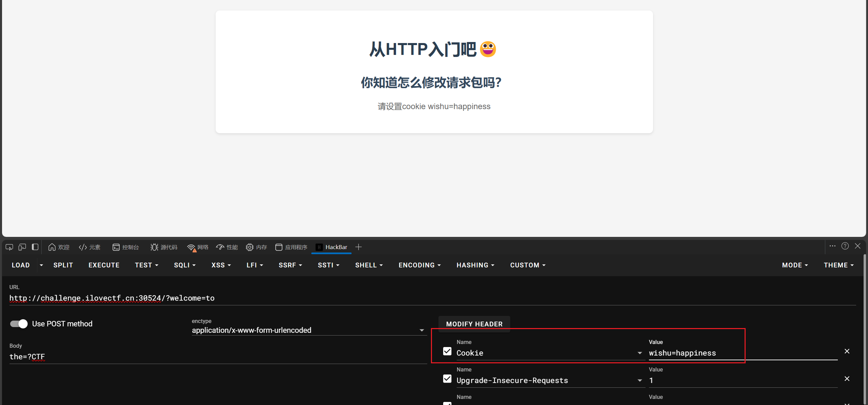Uncheck the Upgrade-Insecure-Requests header checkbox
This screenshot has width=868, height=405.
click(x=447, y=379)
